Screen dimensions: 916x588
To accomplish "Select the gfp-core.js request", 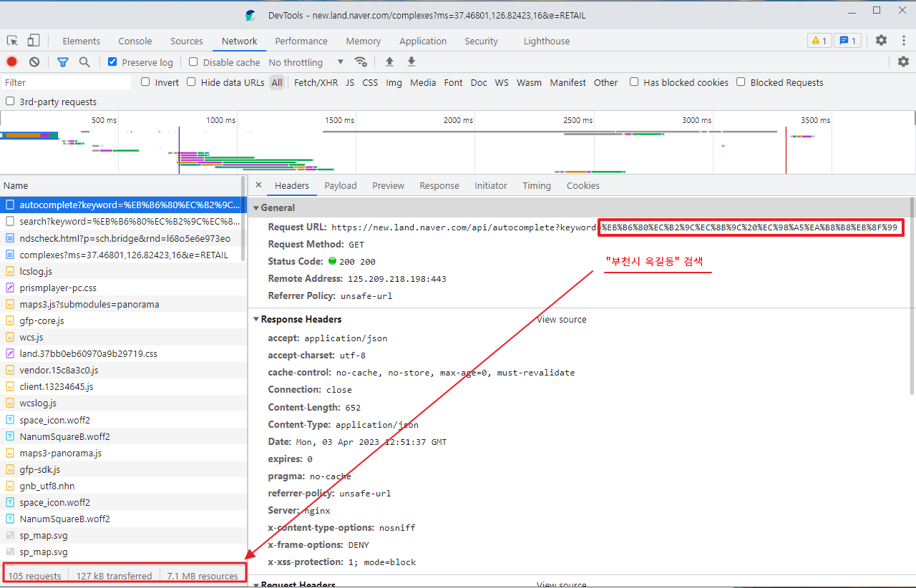I will click(123, 320).
